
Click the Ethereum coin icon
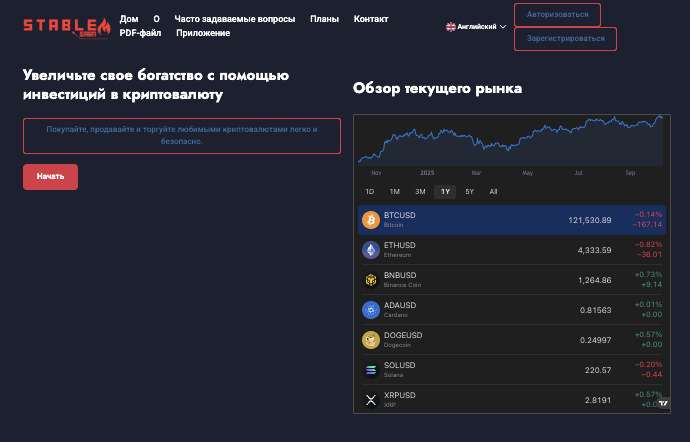tap(370, 250)
